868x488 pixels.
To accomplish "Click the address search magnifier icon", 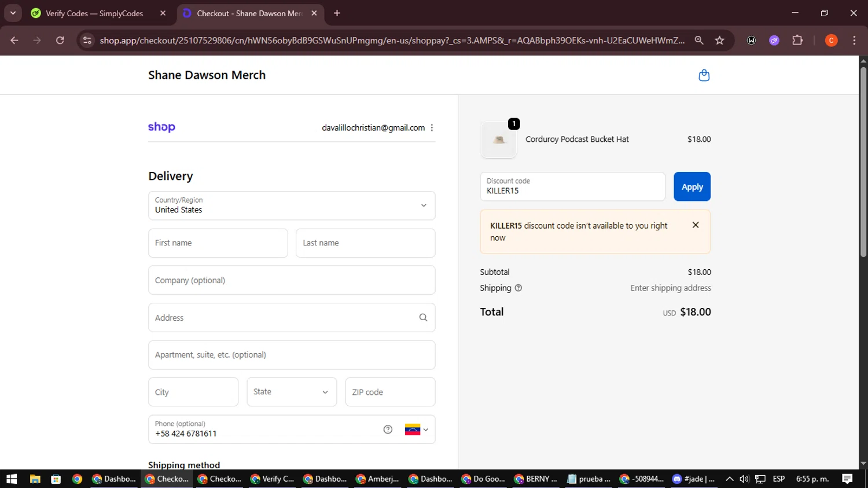I will pos(423,318).
